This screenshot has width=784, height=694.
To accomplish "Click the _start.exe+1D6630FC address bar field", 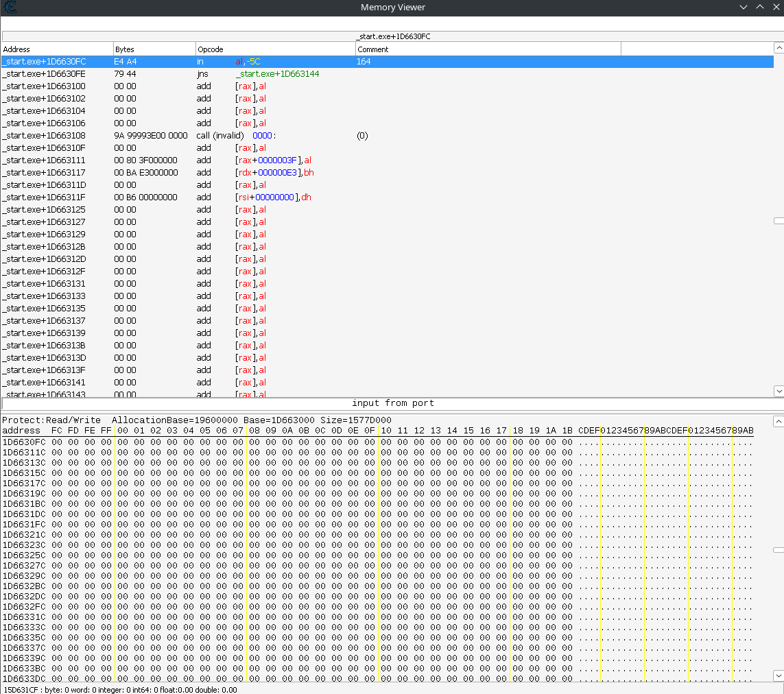I will tap(393, 36).
